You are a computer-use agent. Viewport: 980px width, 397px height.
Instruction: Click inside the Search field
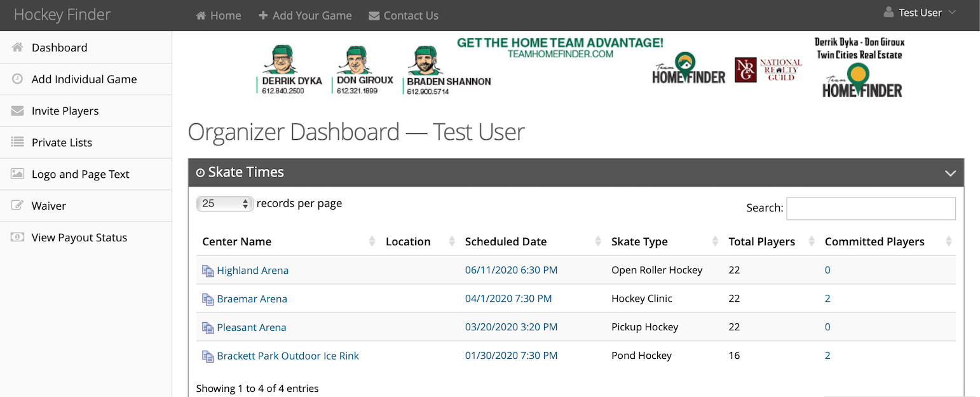coord(871,208)
